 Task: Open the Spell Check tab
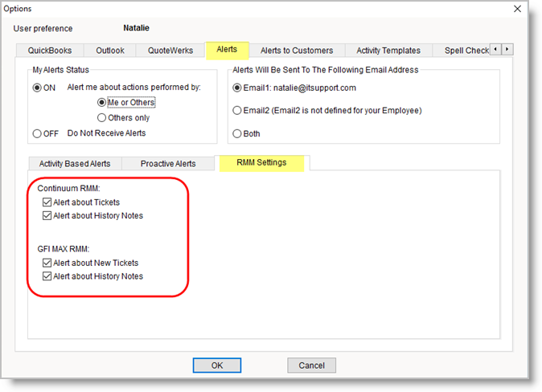point(466,51)
